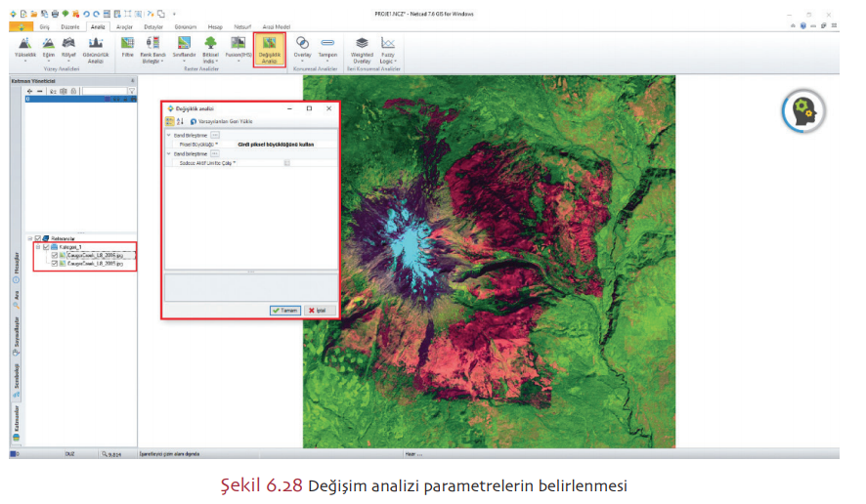
Task: Open the Filtre raster tool
Action: pos(127,48)
